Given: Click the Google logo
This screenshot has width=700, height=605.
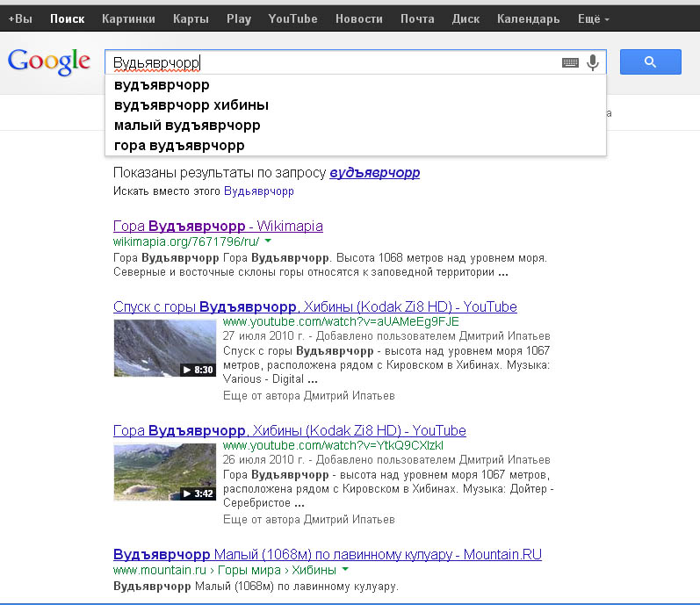Looking at the screenshot, I should click(49, 62).
